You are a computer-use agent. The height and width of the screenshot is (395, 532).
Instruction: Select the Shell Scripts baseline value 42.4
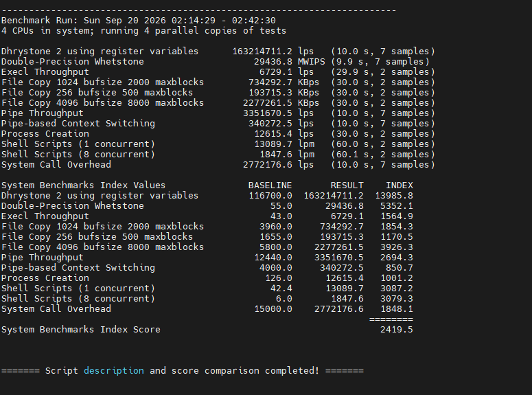click(281, 289)
